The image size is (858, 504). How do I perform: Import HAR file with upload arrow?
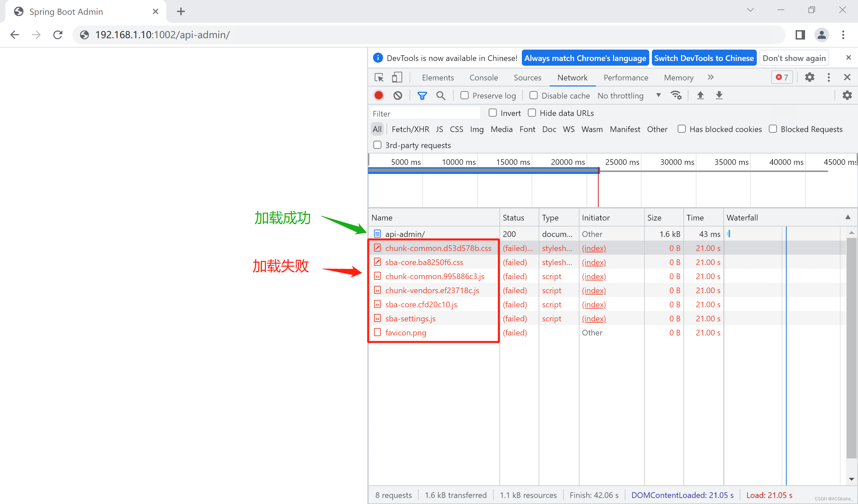click(x=700, y=96)
